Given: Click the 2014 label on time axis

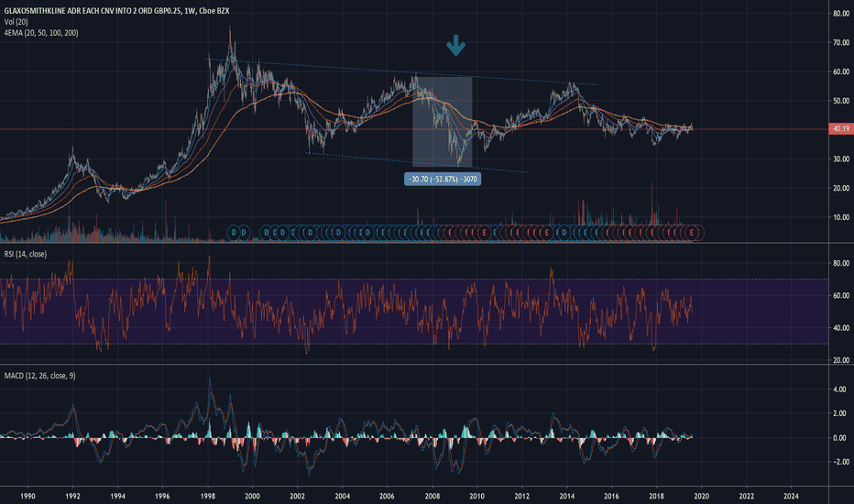Looking at the screenshot, I should [x=567, y=496].
